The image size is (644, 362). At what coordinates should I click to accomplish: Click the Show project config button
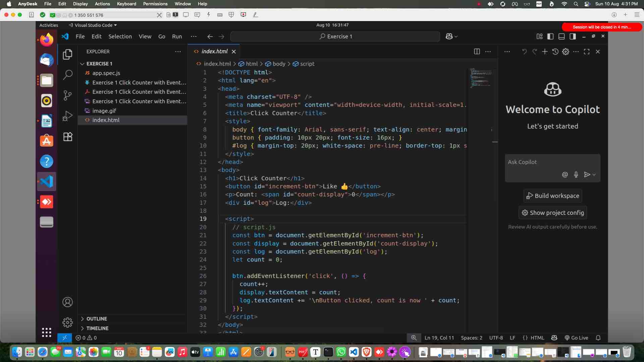click(552, 213)
